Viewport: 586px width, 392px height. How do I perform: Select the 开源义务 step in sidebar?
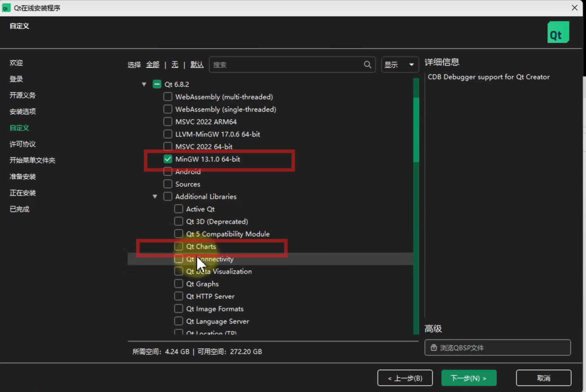[x=23, y=95]
